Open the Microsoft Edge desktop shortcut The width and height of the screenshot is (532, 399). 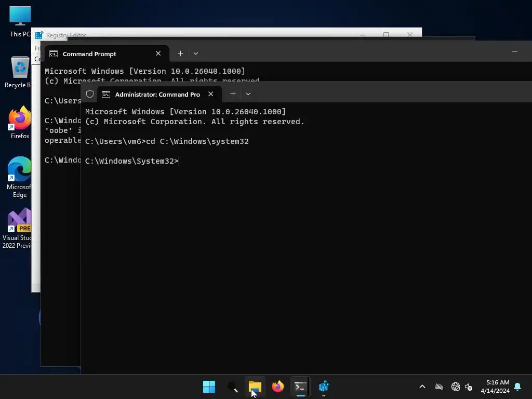[x=19, y=177]
